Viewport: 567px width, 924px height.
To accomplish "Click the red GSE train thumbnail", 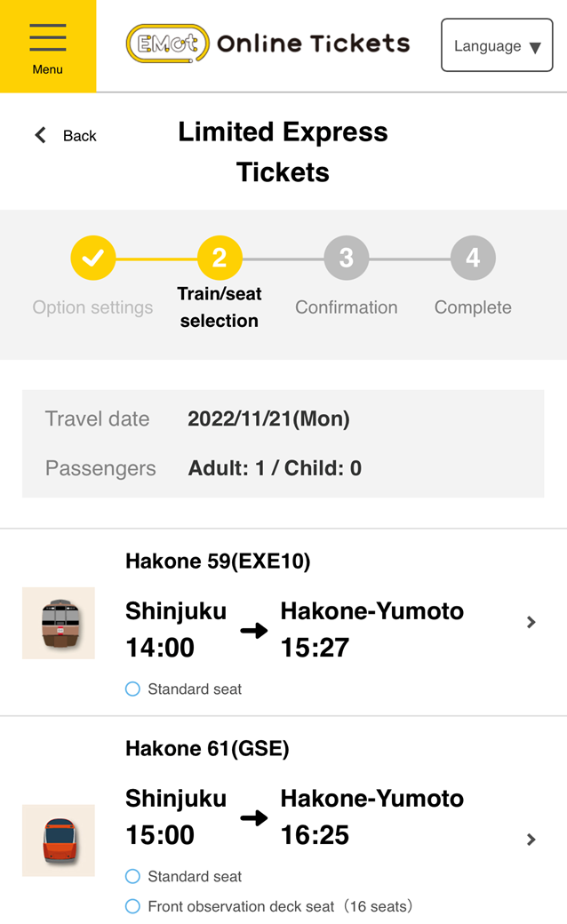I will (59, 840).
